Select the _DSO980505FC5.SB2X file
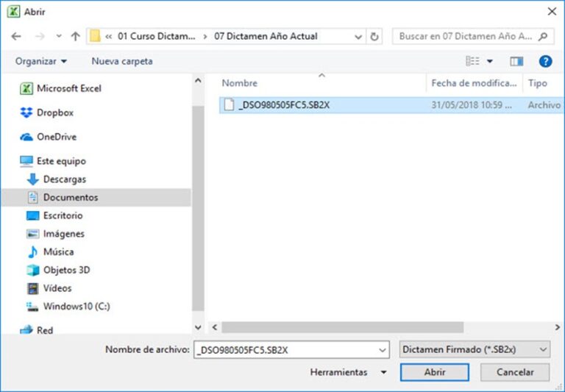This screenshot has height=392, width=565. coord(284,105)
